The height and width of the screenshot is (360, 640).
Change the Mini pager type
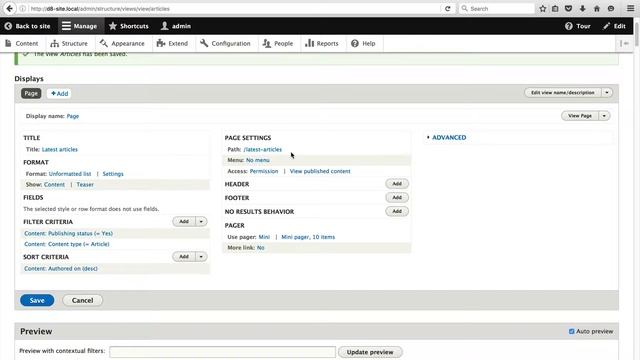point(264,237)
